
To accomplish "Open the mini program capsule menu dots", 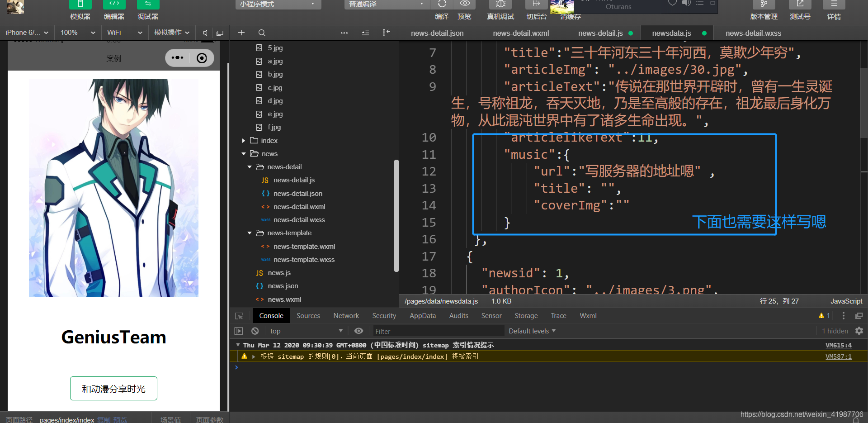I will click(177, 58).
